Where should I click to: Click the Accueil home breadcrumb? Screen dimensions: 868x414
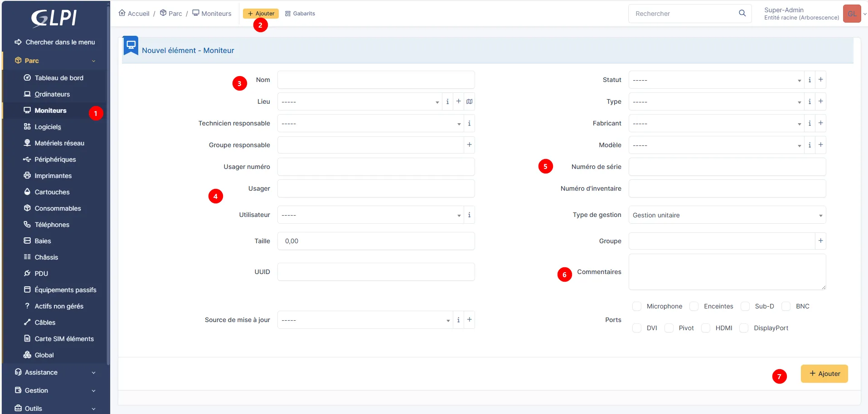click(134, 13)
